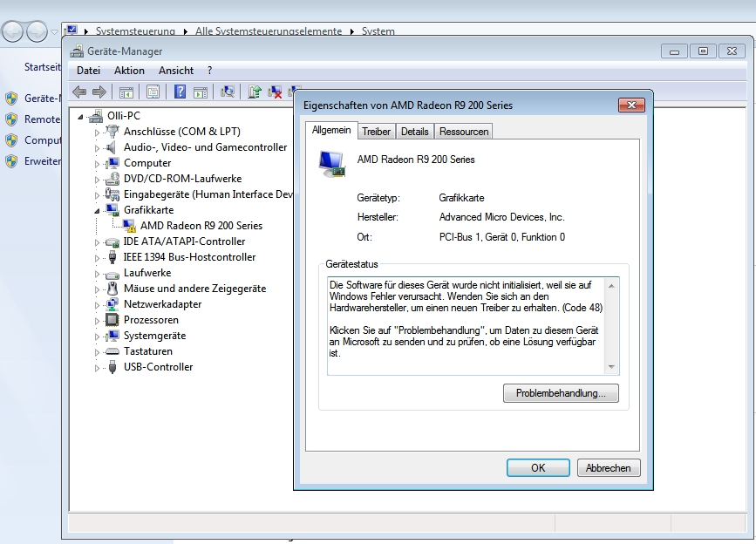Click the shield icon beside Remote link
756x544 pixels.
click(x=11, y=119)
